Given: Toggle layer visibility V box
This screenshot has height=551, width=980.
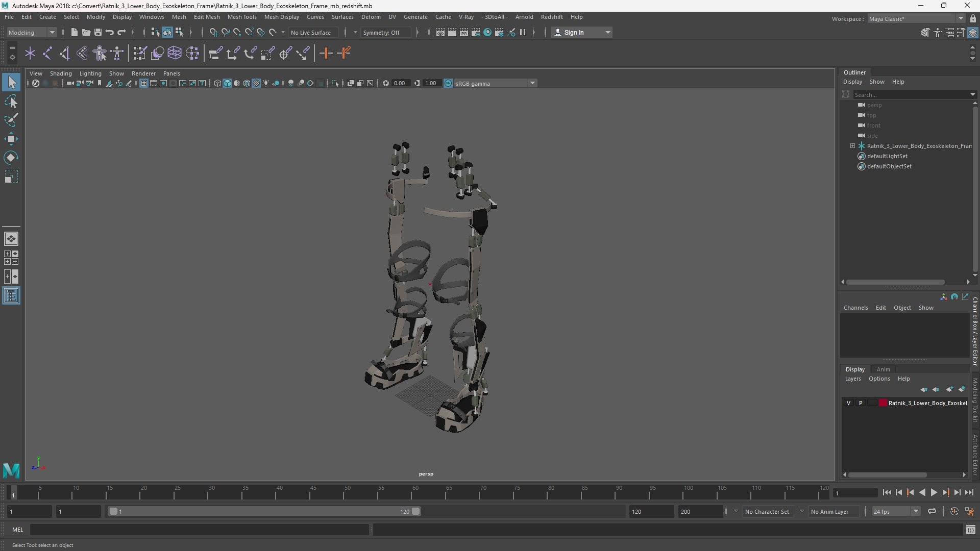Looking at the screenshot, I should click(849, 403).
